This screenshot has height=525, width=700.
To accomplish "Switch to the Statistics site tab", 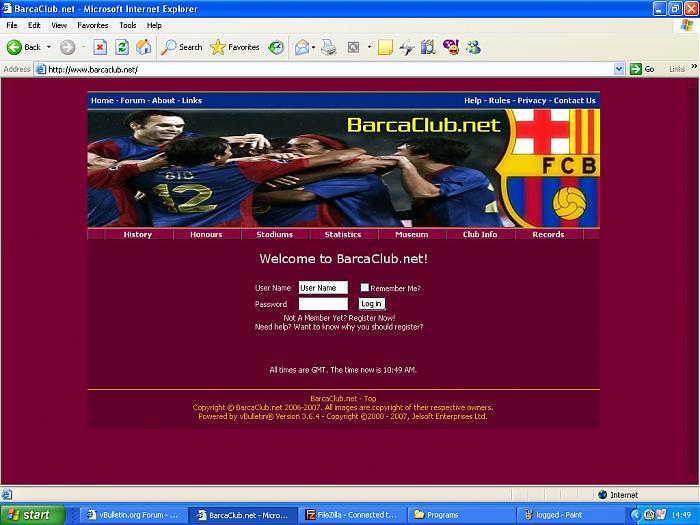I will [343, 234].
